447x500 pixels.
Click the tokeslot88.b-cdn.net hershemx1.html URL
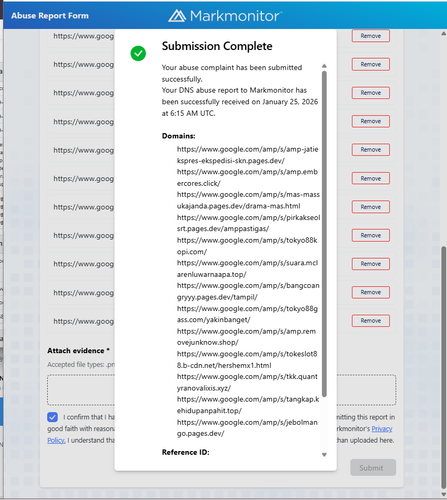pos(247,360)
